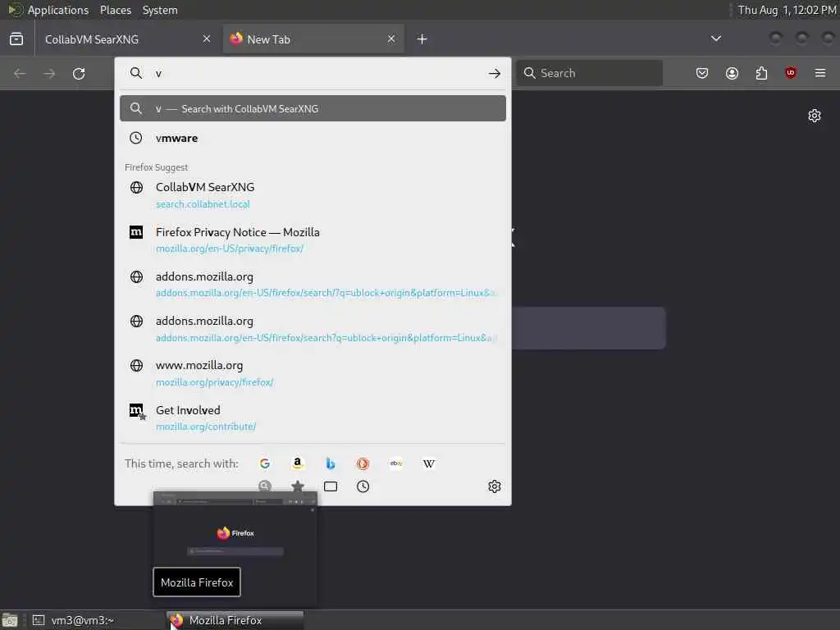The height and width of the screenshot is (630, 840).
Task: Close the New Tab tab
Action: point(391,39)
